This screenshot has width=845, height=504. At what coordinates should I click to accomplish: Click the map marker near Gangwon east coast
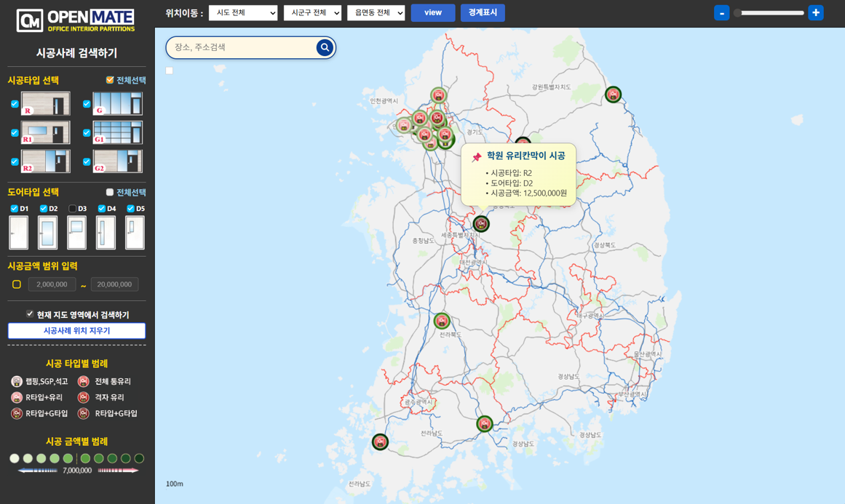tap(613, 95)
